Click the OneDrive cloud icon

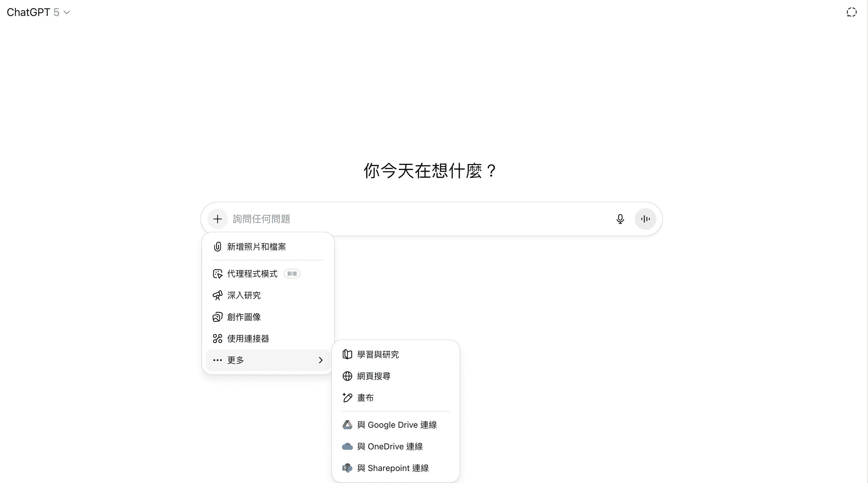coord(347,447)
